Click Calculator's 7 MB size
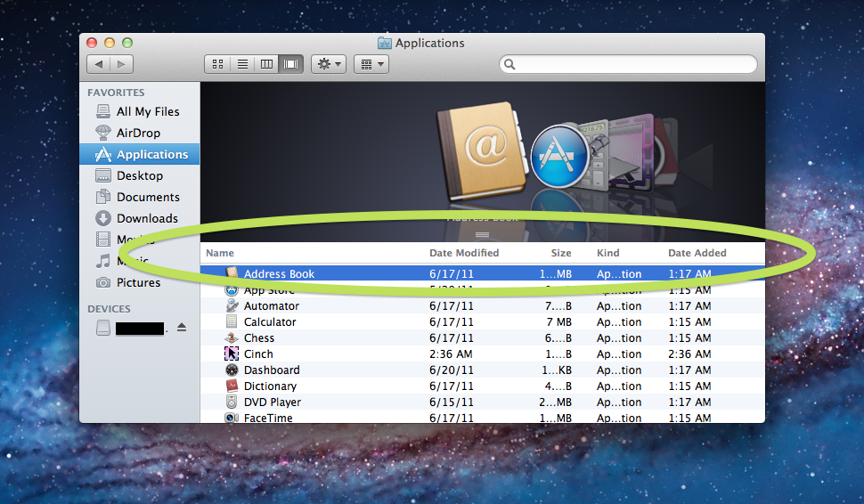The height and width of the screenshot is (504, 864). pos(558,321)
